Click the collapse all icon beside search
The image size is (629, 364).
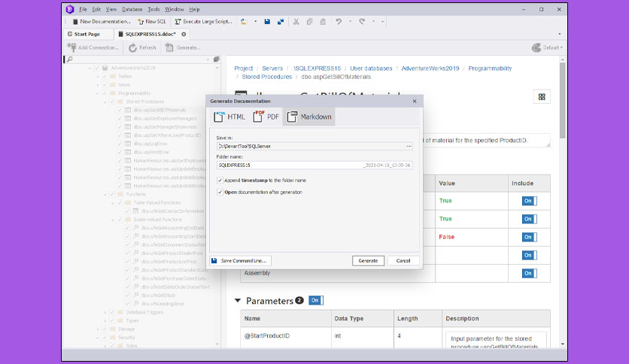point(217,59)
